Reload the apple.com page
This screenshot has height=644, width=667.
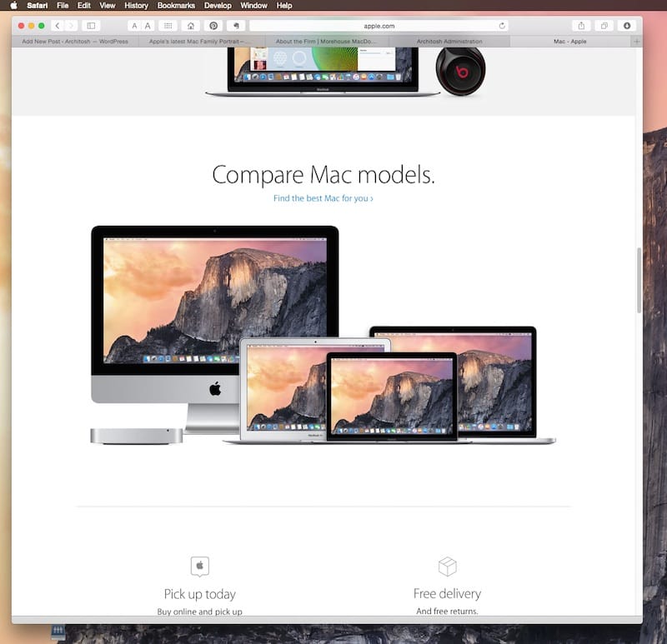point(502,26)
